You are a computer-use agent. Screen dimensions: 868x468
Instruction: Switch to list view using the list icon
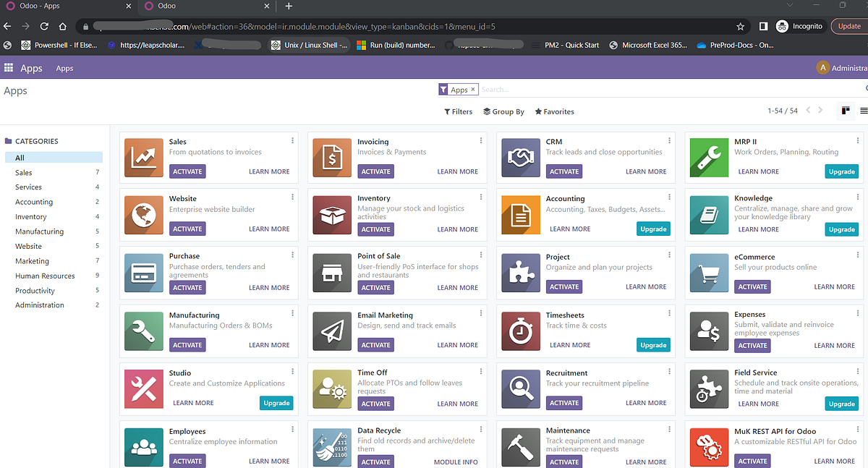pos(864,111)
